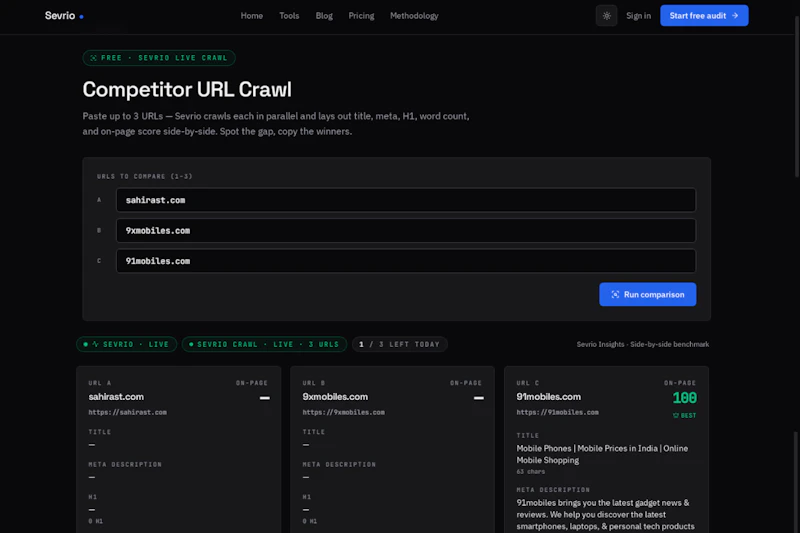The image size is (800, 533).
Task: Focus URL A field containing sahirast.com
Action: coord(406,200)
